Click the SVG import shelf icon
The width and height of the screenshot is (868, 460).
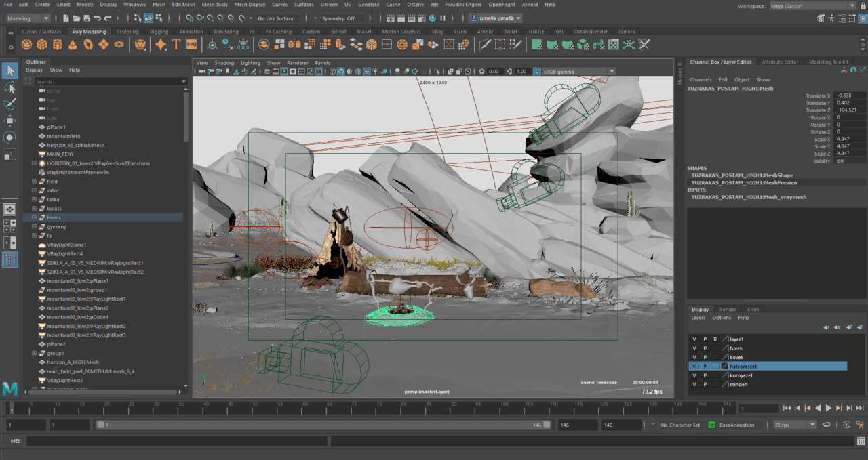click(191, 45)
